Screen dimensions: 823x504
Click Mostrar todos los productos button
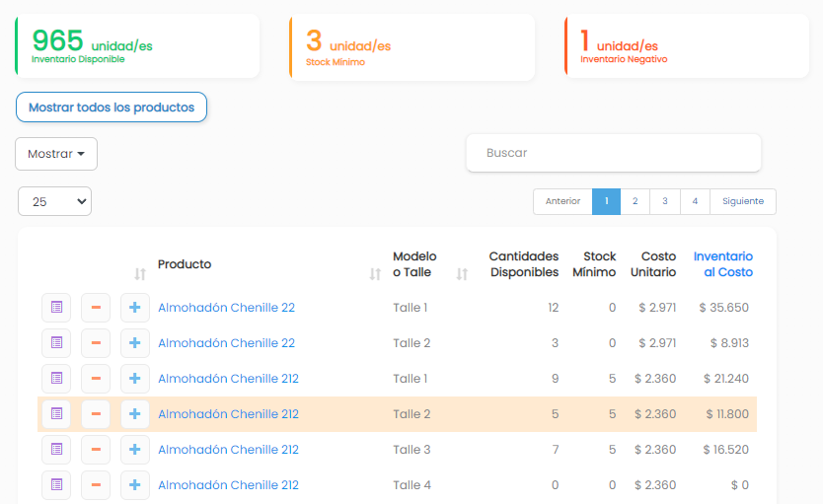(x=112, y=107)
